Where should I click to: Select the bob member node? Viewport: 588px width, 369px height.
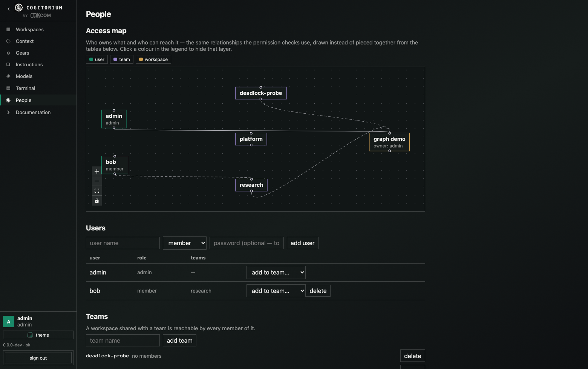(x=115, y=165)
